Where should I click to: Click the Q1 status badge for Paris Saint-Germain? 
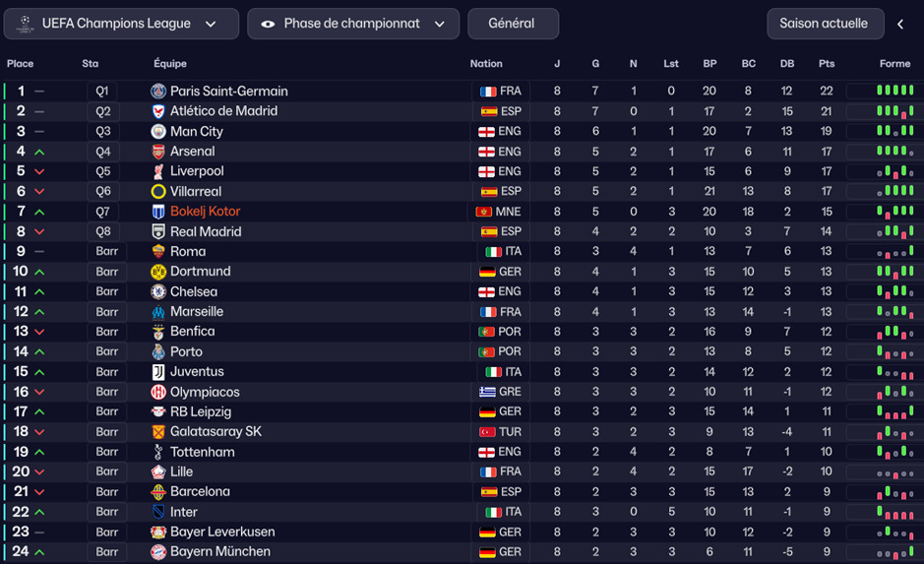[x=102, y=92]
